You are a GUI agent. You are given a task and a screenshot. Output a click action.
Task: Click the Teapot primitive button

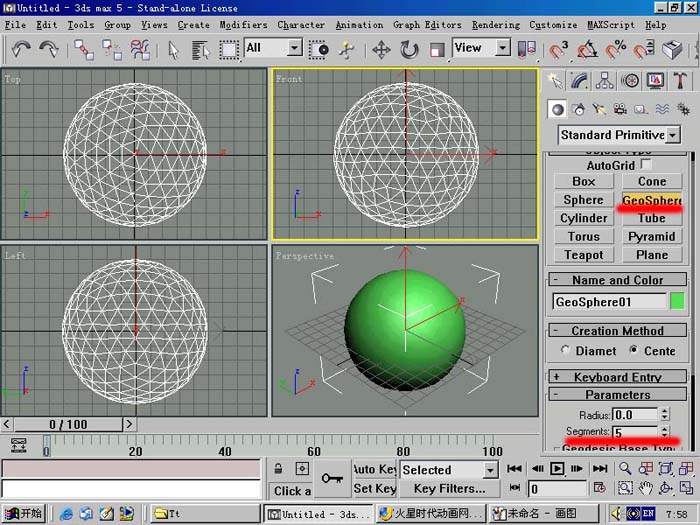[x=583, y=255]
